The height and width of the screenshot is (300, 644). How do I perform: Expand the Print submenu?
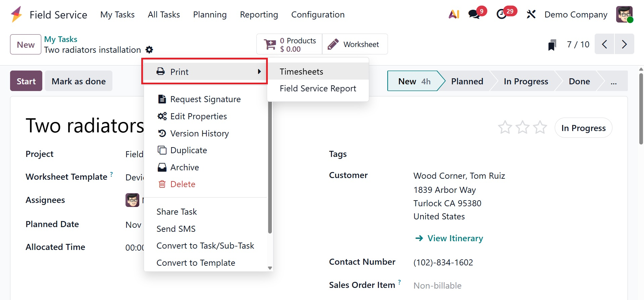click(205, 72)
